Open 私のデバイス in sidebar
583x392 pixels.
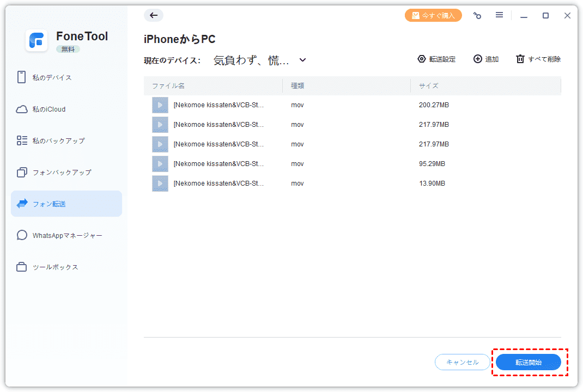[52, 77]
